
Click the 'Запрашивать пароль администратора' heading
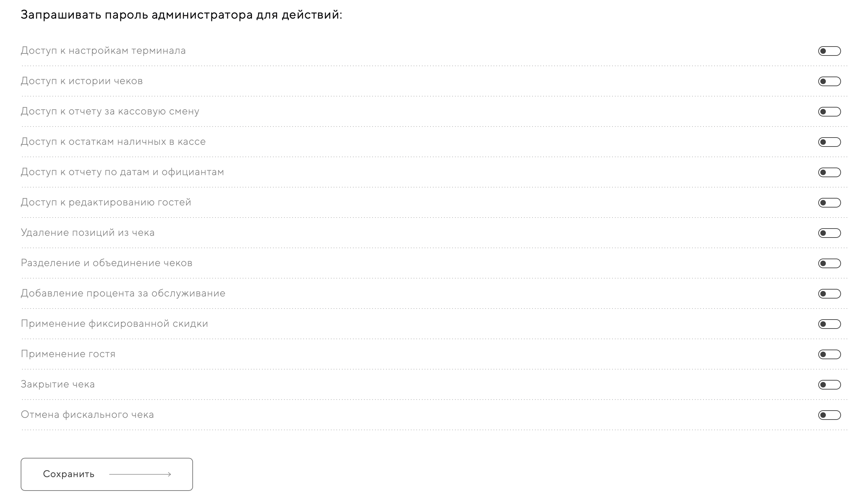(x=181, y=16)
